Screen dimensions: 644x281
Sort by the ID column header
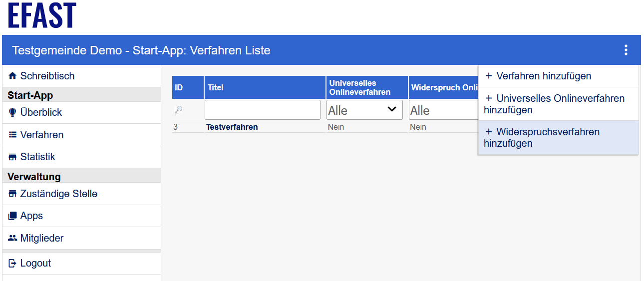(179, 87)
